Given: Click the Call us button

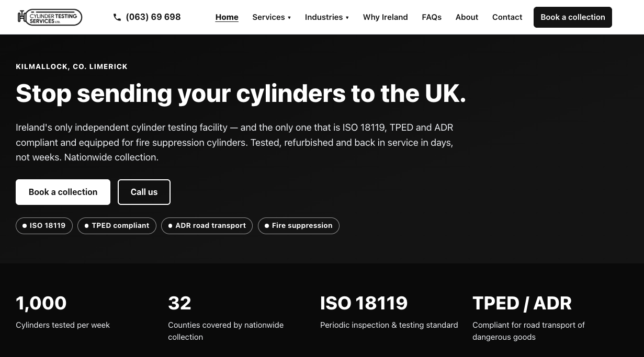Looking at the screenshot, I should pyautogui.click(x=144, y=192).
